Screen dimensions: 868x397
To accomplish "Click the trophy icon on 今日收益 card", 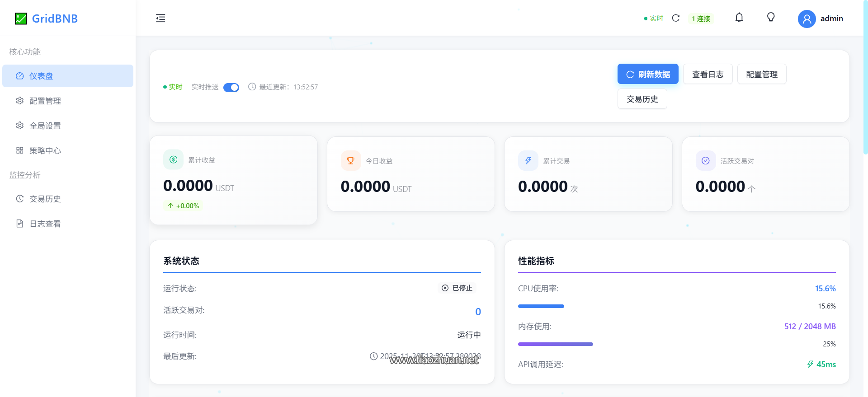I will pos(351,160).
